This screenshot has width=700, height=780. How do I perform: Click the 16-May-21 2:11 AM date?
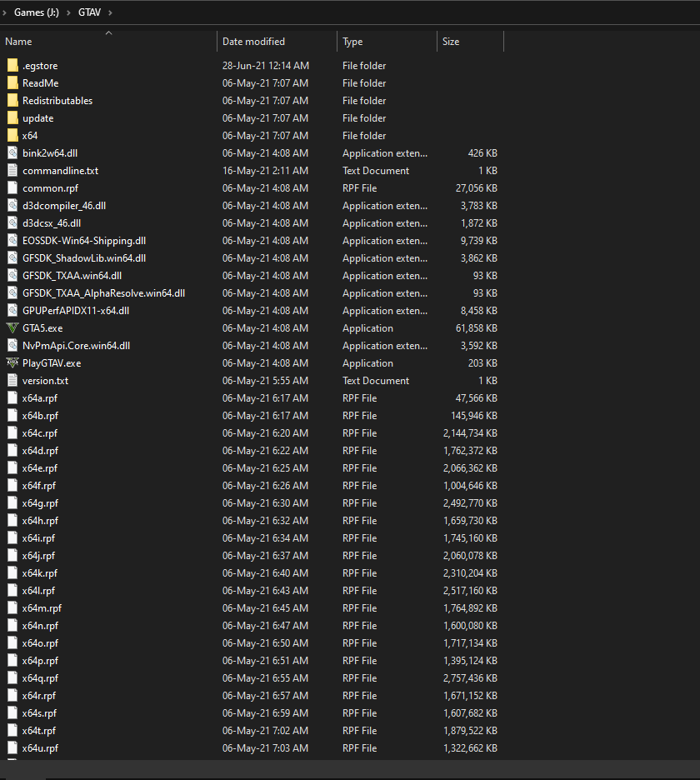[x=265, y=171]
